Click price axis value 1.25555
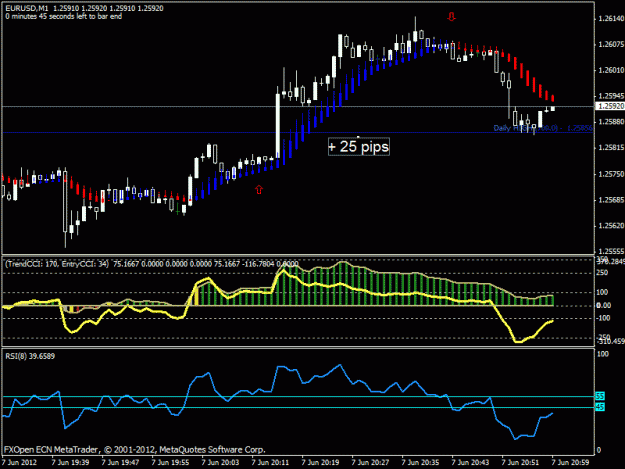The image size is (625, 469). tap(611, 251)
